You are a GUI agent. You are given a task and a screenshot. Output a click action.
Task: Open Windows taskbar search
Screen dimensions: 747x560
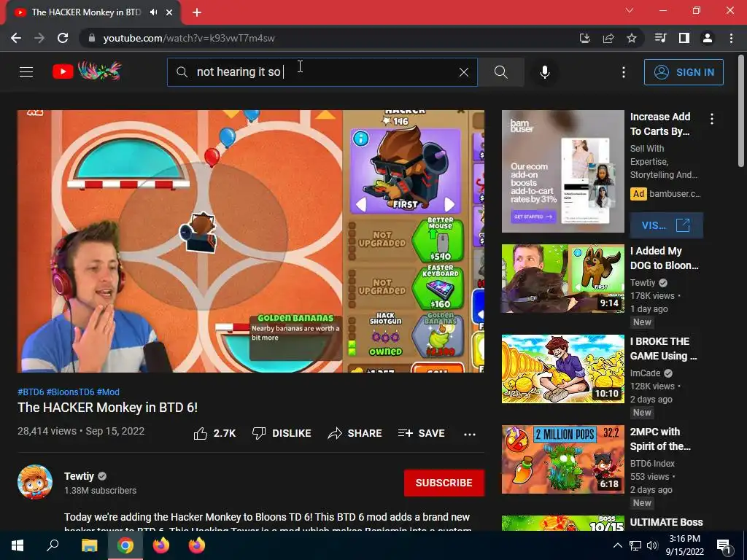coord(53,545)
